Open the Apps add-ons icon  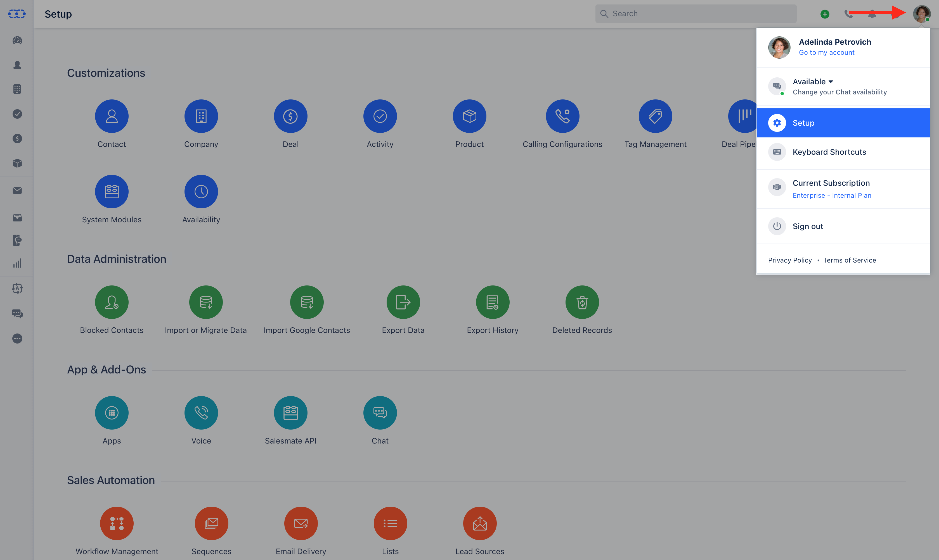point(111,413)
